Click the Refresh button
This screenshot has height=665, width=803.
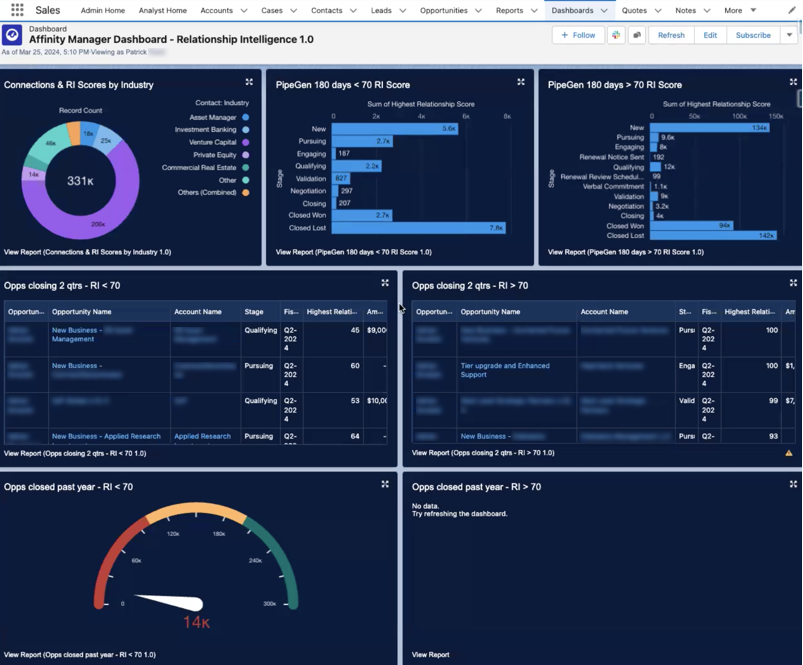671,34
